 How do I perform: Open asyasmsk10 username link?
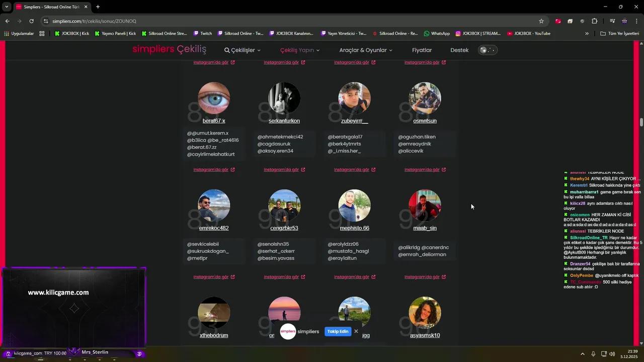point(425,335)
